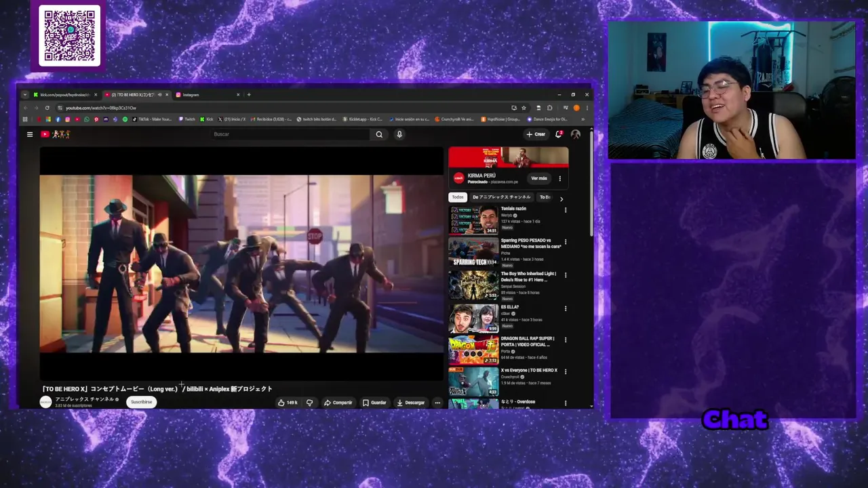Open options menu on KIRMA PERÚ ad

pyautogui.click(x=560, y=178)
